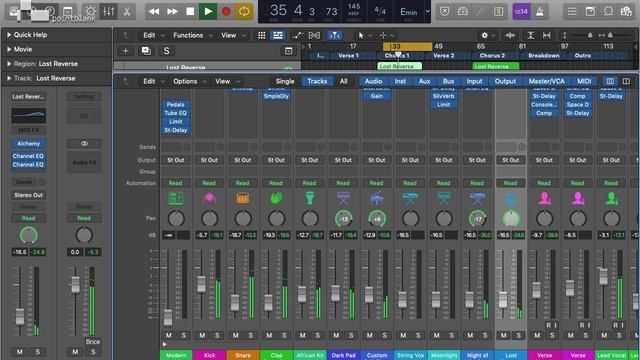Open the tracks area View menu
The height and width of the screenshot is (360, 640).
tap(233, 36)
